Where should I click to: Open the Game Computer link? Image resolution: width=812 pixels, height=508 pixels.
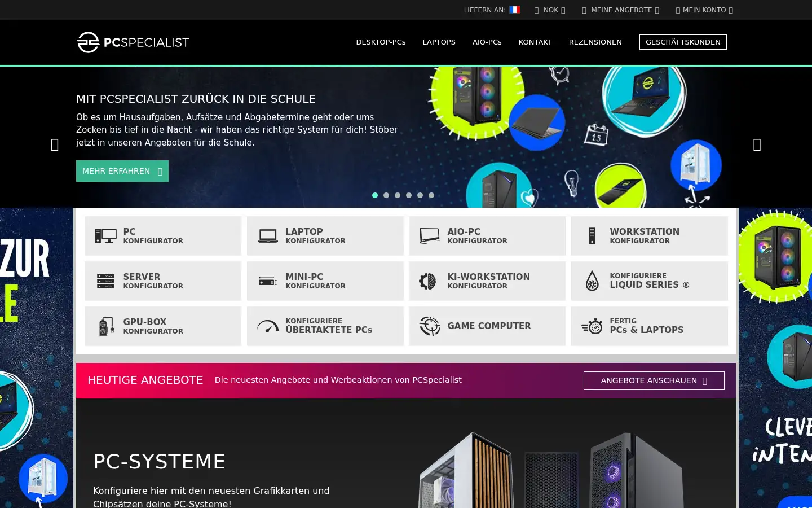point(487,326)
